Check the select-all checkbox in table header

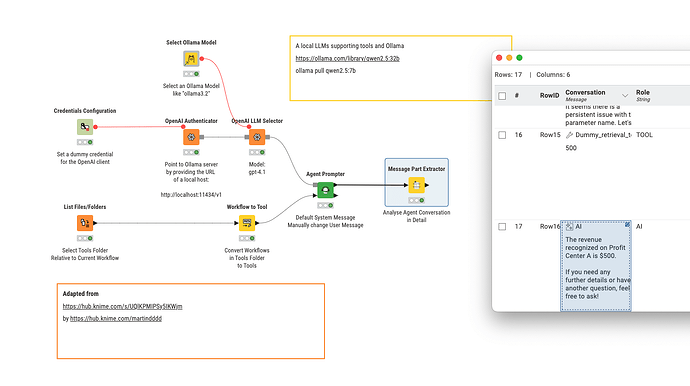502,96
